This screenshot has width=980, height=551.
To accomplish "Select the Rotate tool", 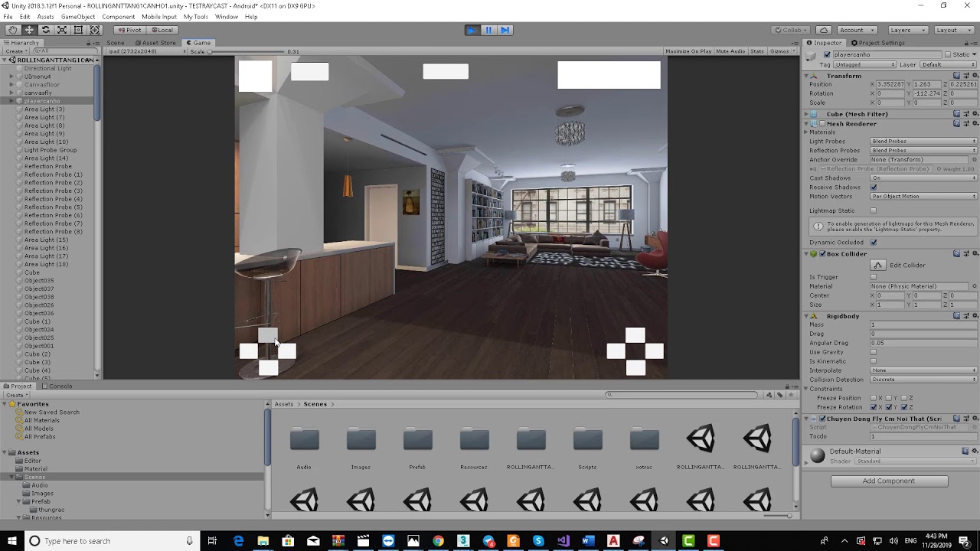I will click(46, 30).
